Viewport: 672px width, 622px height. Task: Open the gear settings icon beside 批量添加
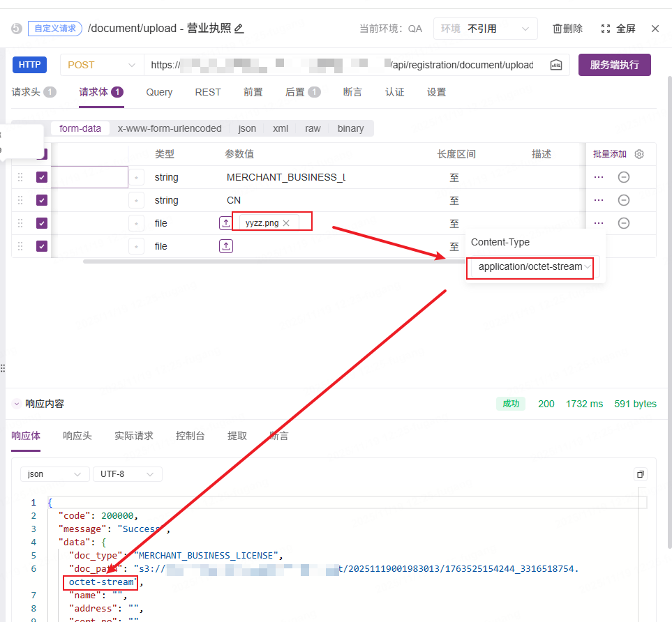[x=639, y=154]
